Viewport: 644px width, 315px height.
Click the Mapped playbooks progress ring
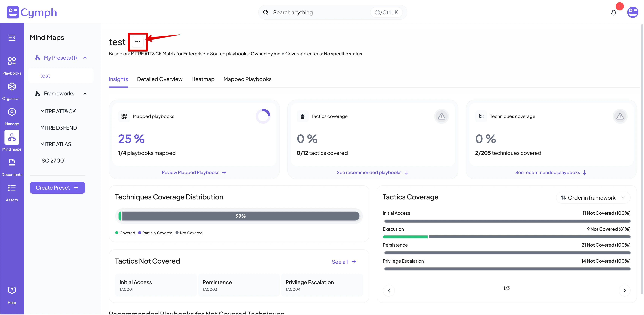pos(263,116)
